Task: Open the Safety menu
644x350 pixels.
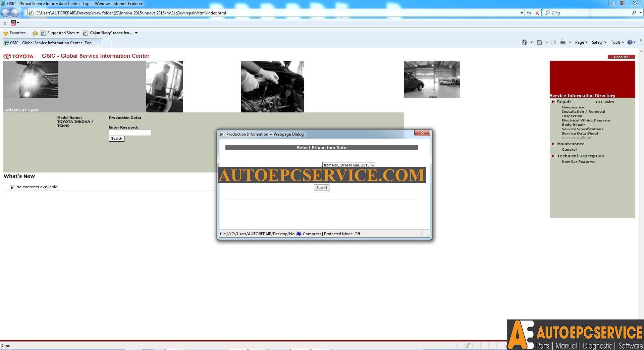Action: [x=599, y=42]
